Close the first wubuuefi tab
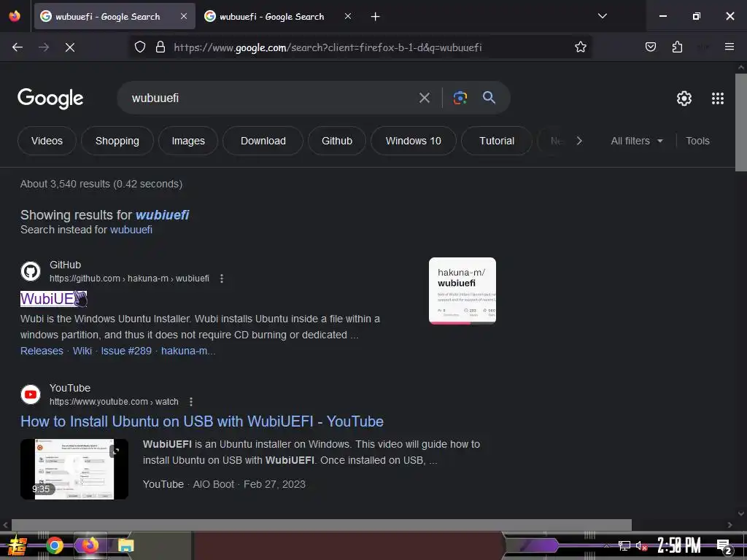 [184, 17]
